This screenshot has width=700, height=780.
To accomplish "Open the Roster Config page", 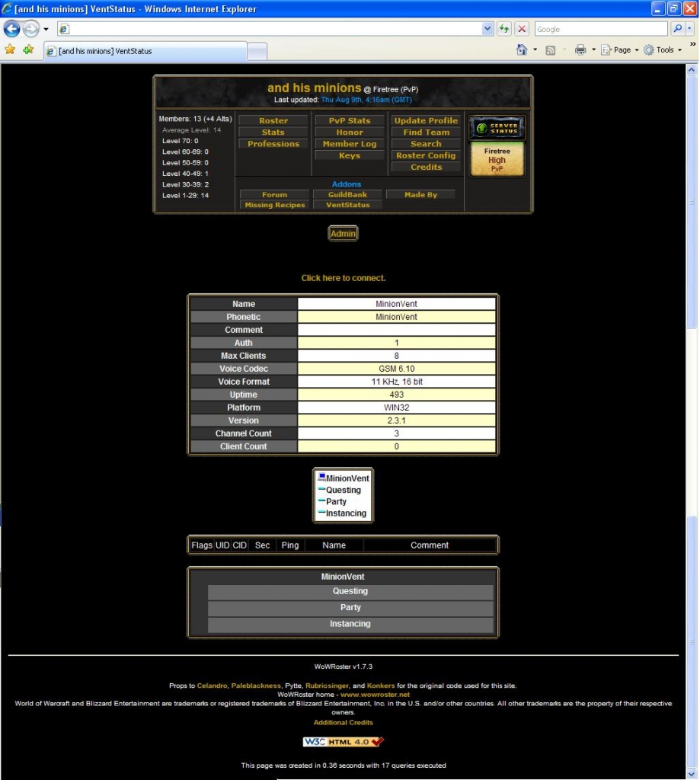I will [x=426, y=155].
